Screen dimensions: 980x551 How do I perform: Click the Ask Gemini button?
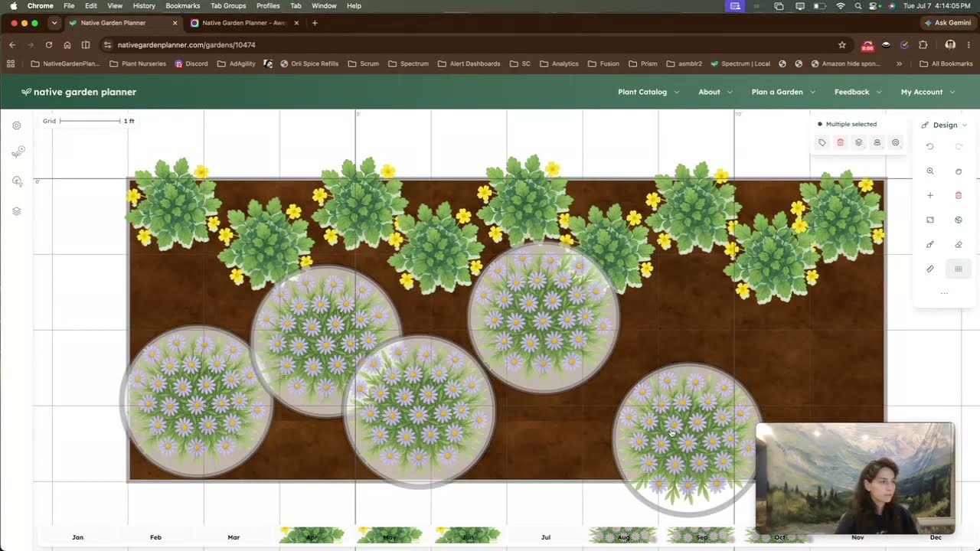tap(948, 23)
